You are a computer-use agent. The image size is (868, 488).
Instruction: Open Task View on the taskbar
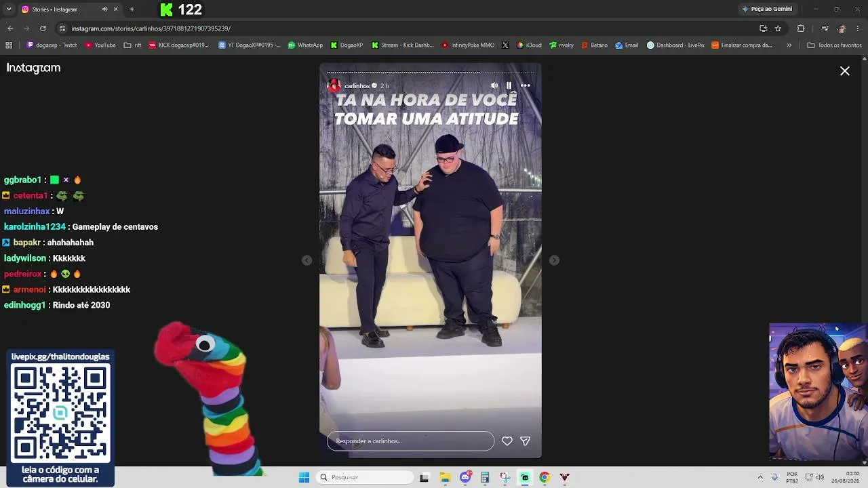[x=425, y=477]
